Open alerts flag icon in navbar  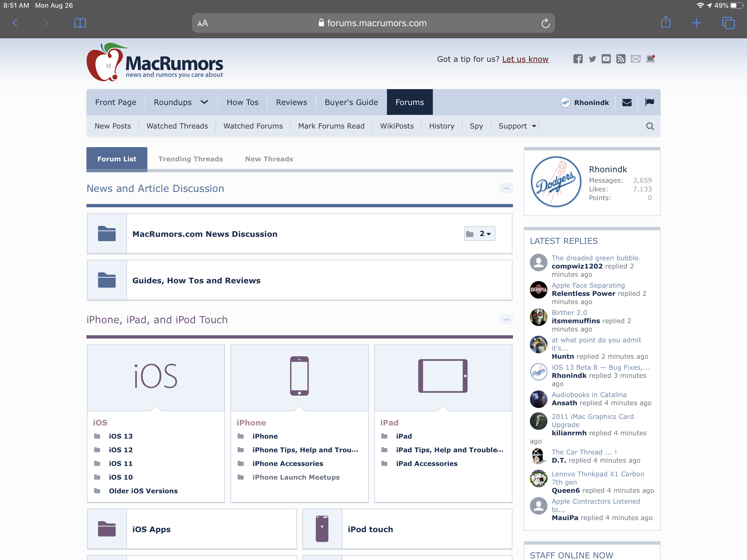(x=649, y=102)
